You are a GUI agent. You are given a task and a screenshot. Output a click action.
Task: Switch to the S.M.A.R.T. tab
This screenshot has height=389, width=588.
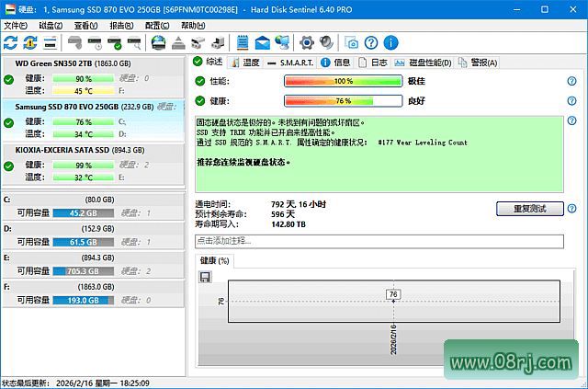289,63
